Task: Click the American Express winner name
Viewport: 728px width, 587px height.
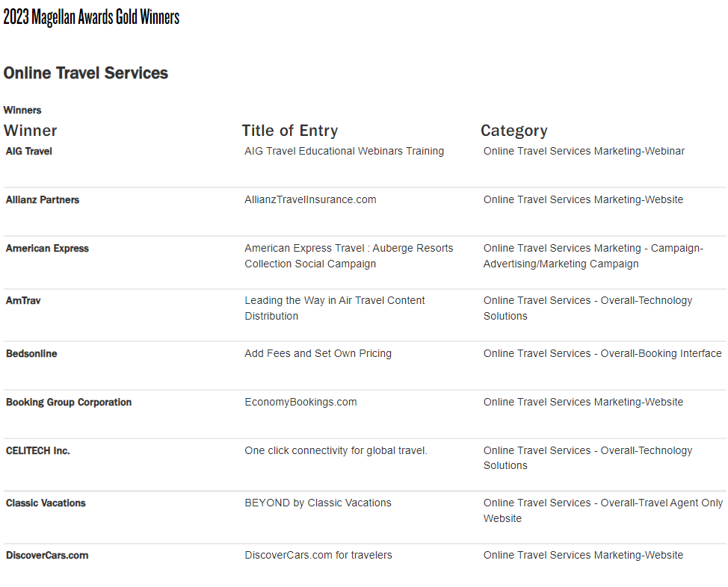Action: [47, 249]
